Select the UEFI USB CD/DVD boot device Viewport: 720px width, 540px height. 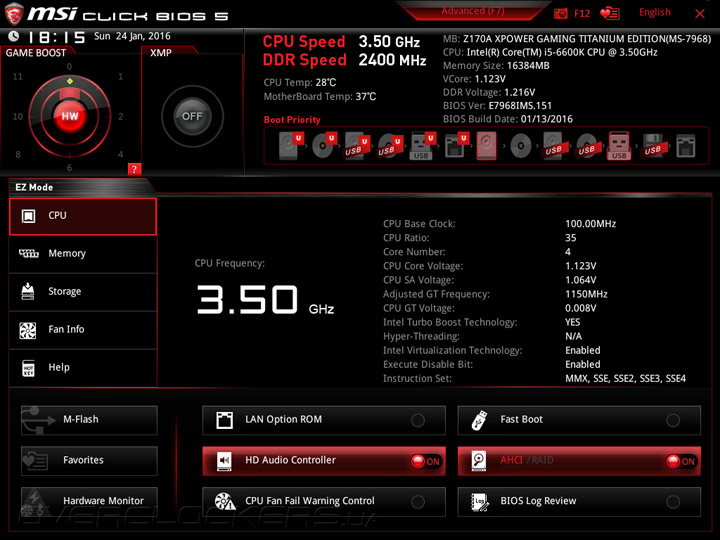(390, 146)
